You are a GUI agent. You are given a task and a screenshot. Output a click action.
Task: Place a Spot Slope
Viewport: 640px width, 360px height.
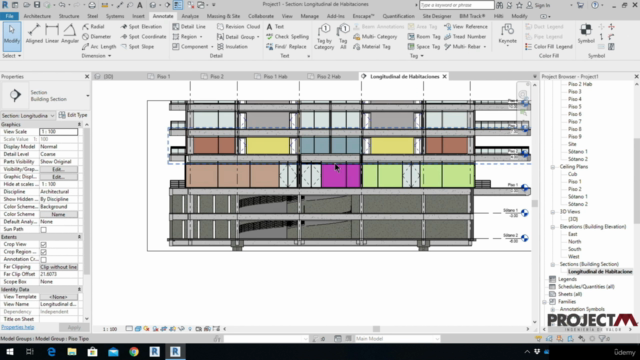[137, 47]
